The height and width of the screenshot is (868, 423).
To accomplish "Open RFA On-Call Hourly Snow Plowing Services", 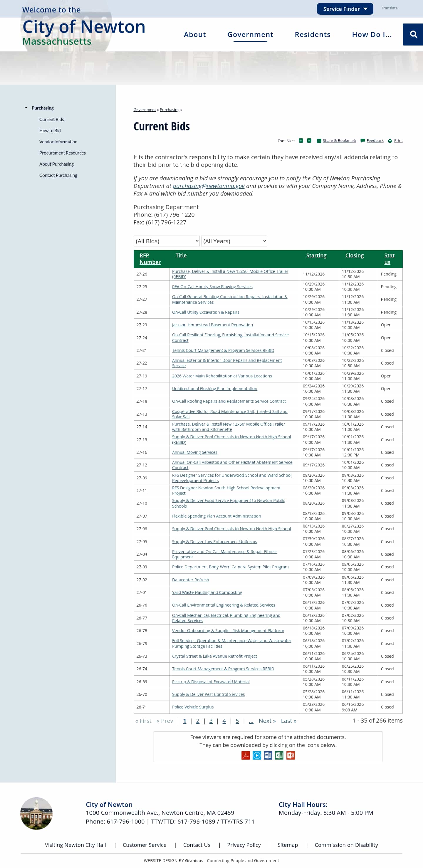I will (x=212, y=287).
